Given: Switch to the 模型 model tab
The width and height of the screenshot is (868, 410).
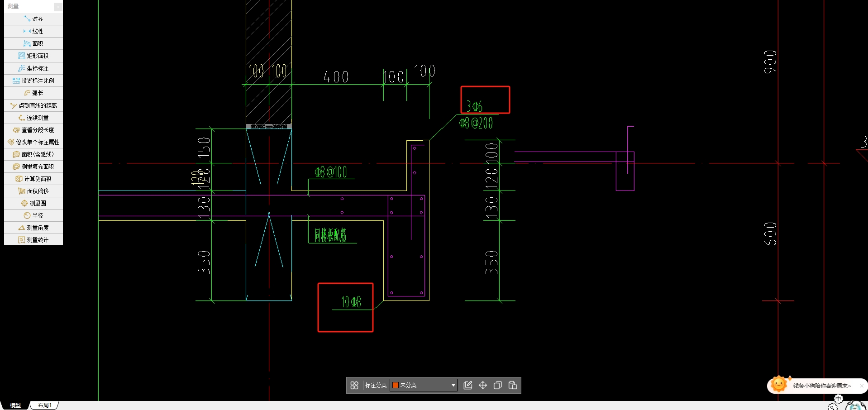Looking at the screenshot, I should click(x=15, y=405).
